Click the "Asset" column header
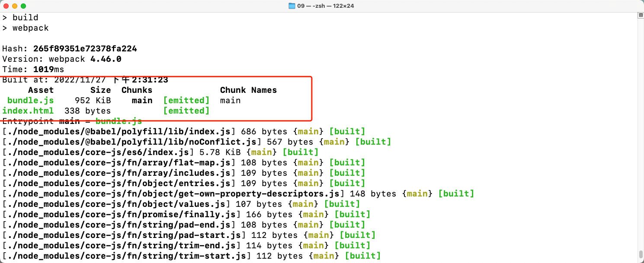The height and width of the screenshot is (263, 644). click(41, 90)
